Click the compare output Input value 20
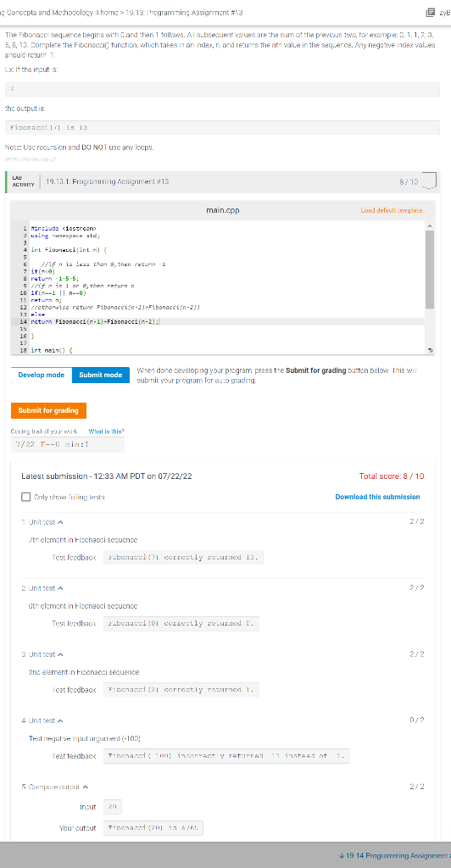Image resolution: width=451 pixels, height=868 pixels. 113,807
